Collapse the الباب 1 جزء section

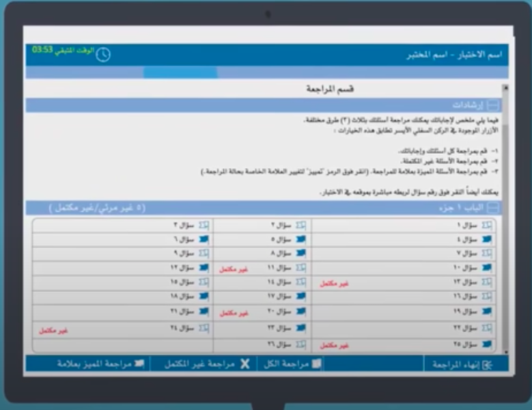coord(494,208)
